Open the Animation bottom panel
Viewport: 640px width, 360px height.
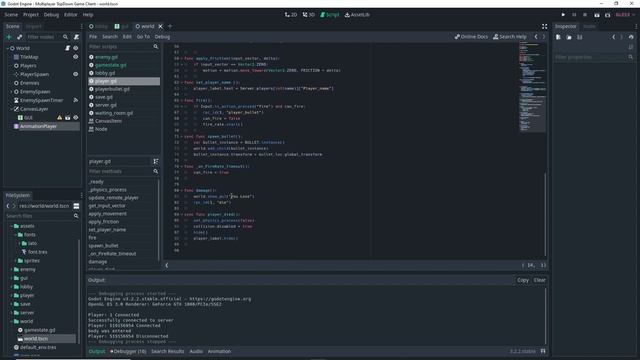click(219, 351)
